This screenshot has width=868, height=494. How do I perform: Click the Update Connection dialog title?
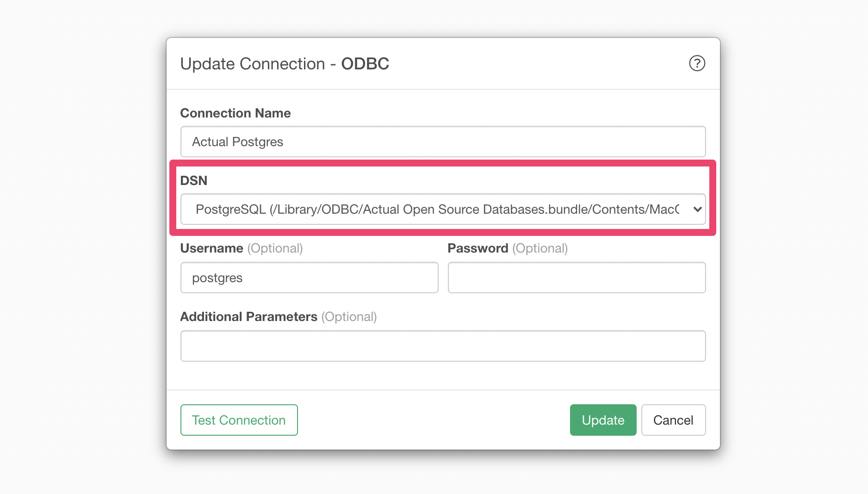coord(285,64)
